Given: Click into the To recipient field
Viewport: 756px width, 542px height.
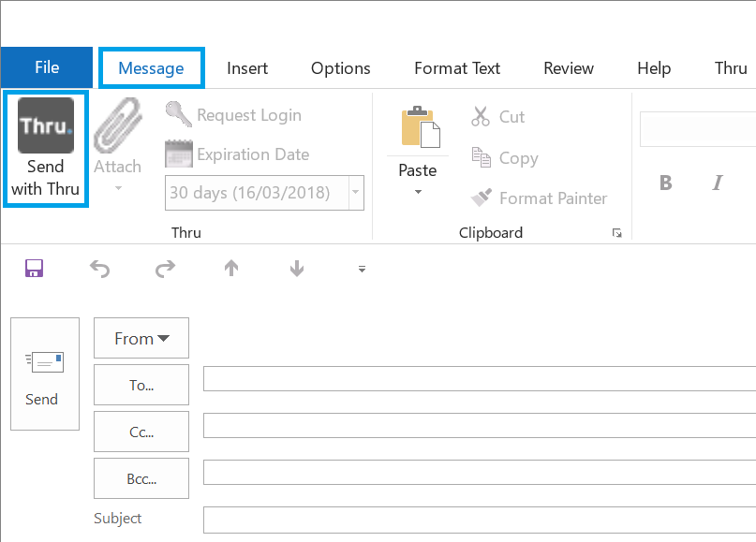Looking at the screenshot, I should click(480, 379).
